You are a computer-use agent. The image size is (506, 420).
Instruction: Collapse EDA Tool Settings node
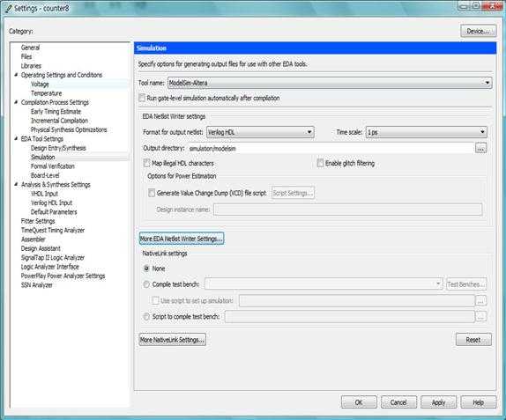(16, 138)
